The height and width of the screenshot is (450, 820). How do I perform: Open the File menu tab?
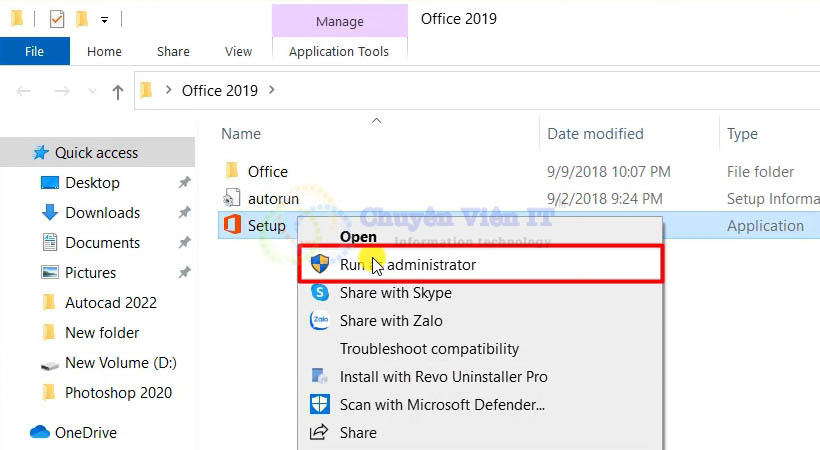click(34, 51)
